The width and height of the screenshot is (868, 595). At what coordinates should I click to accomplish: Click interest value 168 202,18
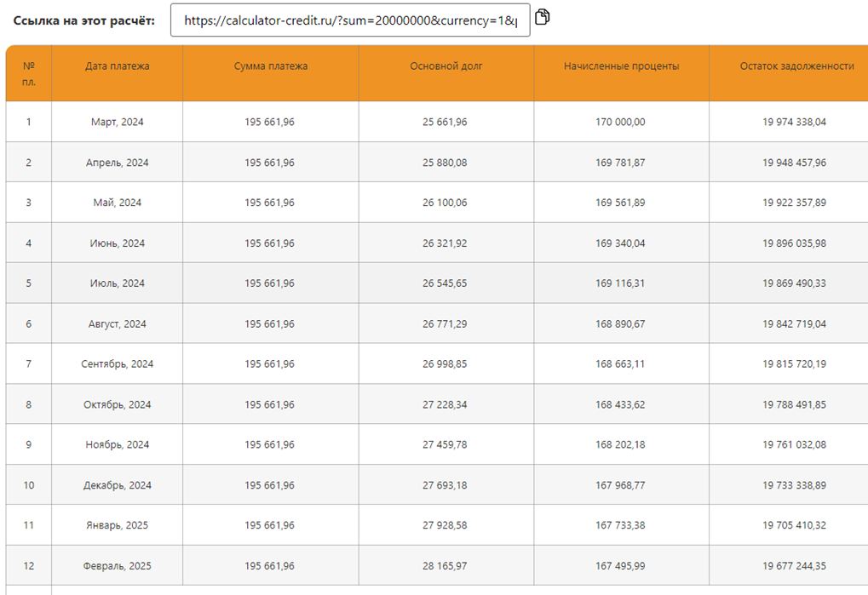(x=620, y=444)
